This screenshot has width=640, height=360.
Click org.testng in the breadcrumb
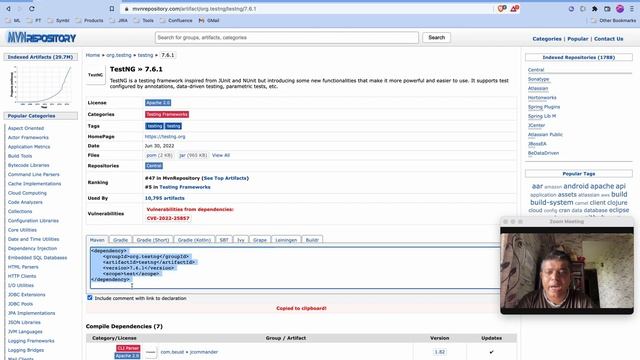click(119, 55)
